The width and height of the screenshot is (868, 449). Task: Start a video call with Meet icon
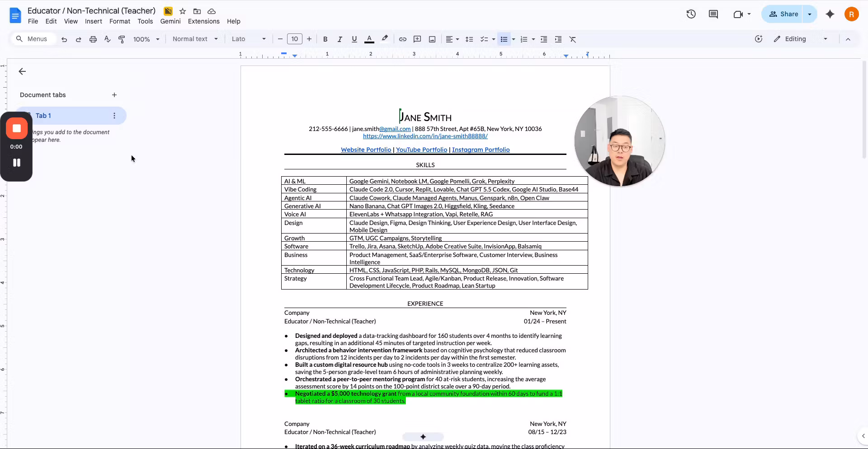[x=738, y=14]
